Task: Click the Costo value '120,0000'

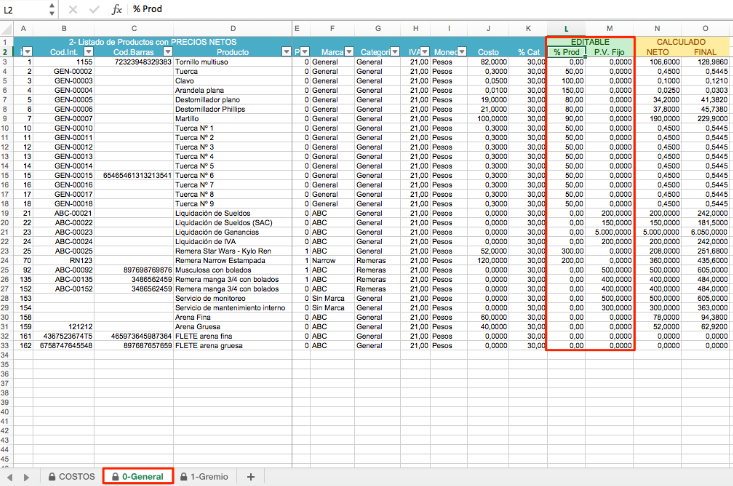Action: coord(488,260)
